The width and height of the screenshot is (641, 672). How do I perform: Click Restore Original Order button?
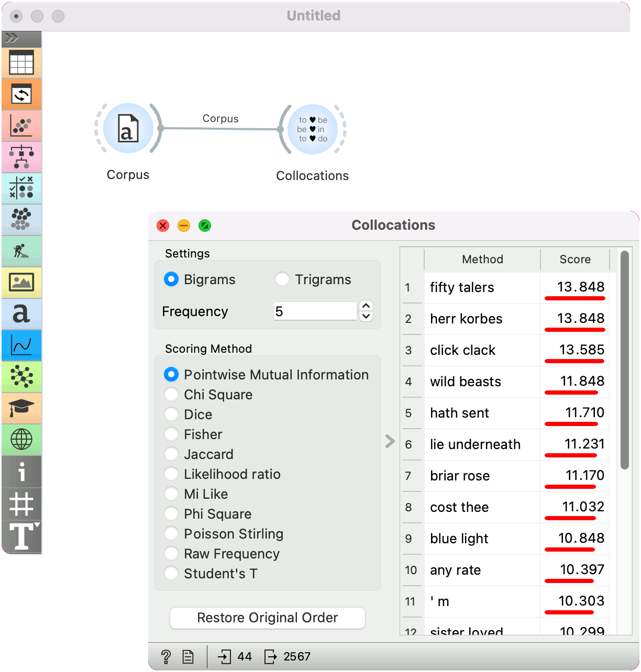(268, 618)
